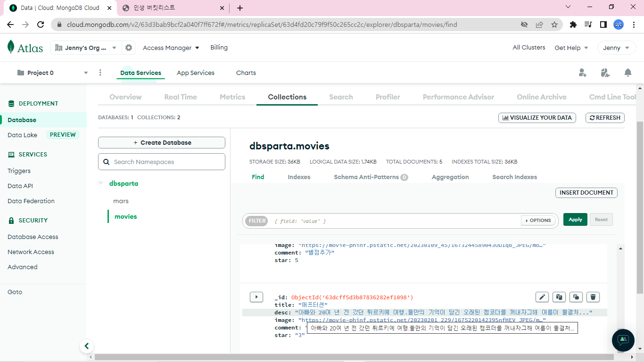Switch to the Aggregation tab
Viewport: 644px width, 362px height.
pyautogui.click(x=450, y=177)
